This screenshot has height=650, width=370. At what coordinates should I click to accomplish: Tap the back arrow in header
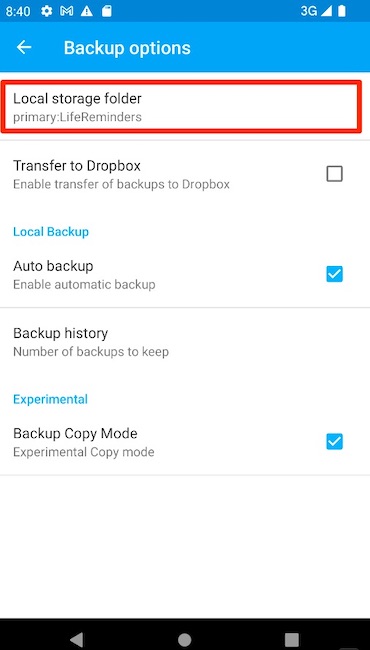point(24,47)
